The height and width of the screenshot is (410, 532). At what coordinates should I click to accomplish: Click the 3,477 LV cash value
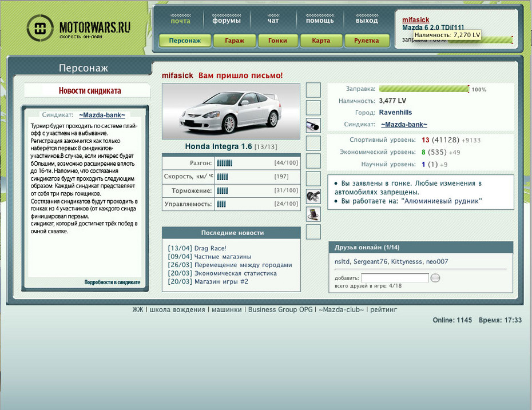[392, 101]
